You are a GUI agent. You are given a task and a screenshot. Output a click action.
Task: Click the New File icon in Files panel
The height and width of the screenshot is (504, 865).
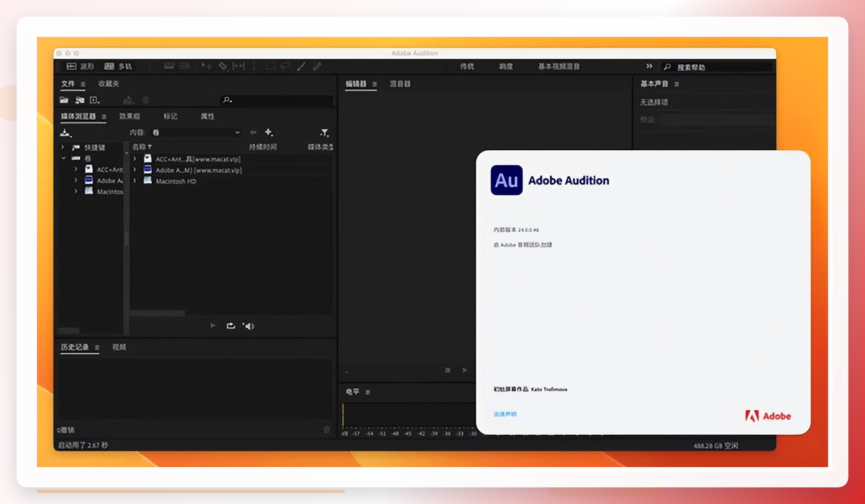[95, 100]
